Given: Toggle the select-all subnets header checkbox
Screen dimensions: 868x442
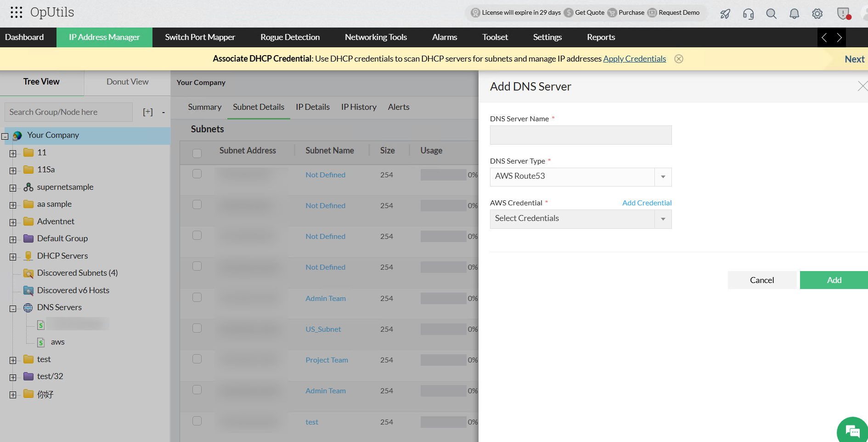Looking at the screenshot, I should (197, 153).
